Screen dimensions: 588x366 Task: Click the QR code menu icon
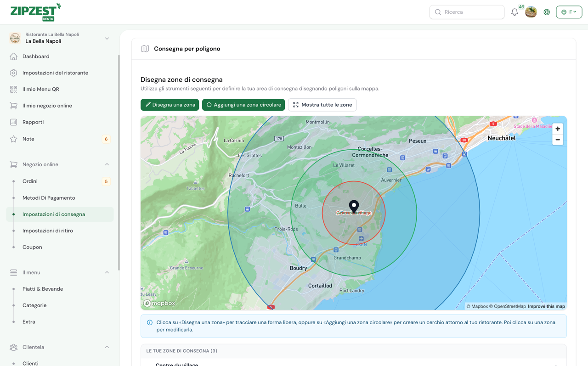14,90
